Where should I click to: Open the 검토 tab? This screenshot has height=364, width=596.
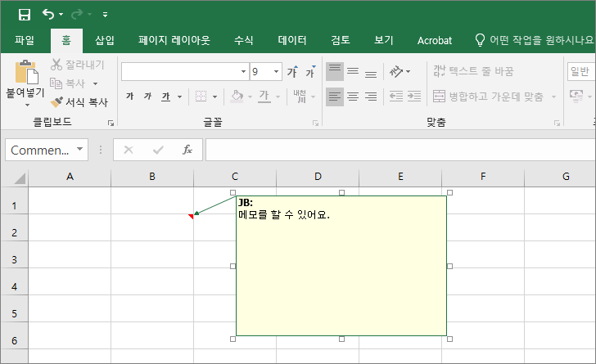pos(341,40)
